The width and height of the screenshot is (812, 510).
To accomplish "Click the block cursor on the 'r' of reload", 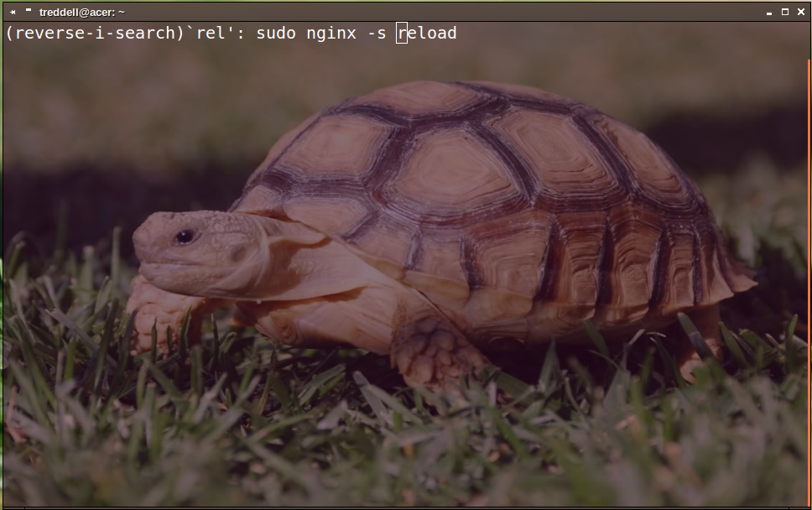I will click(402, 34).
